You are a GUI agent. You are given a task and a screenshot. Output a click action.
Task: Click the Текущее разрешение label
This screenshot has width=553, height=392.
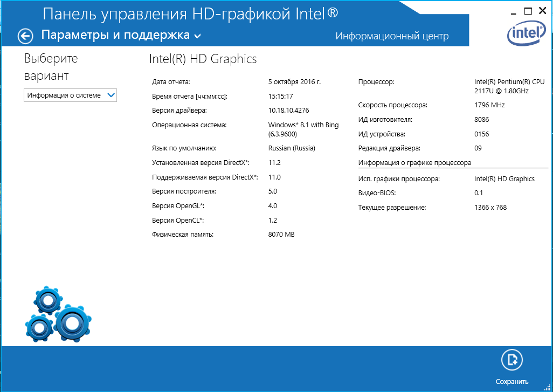(392, 208)
